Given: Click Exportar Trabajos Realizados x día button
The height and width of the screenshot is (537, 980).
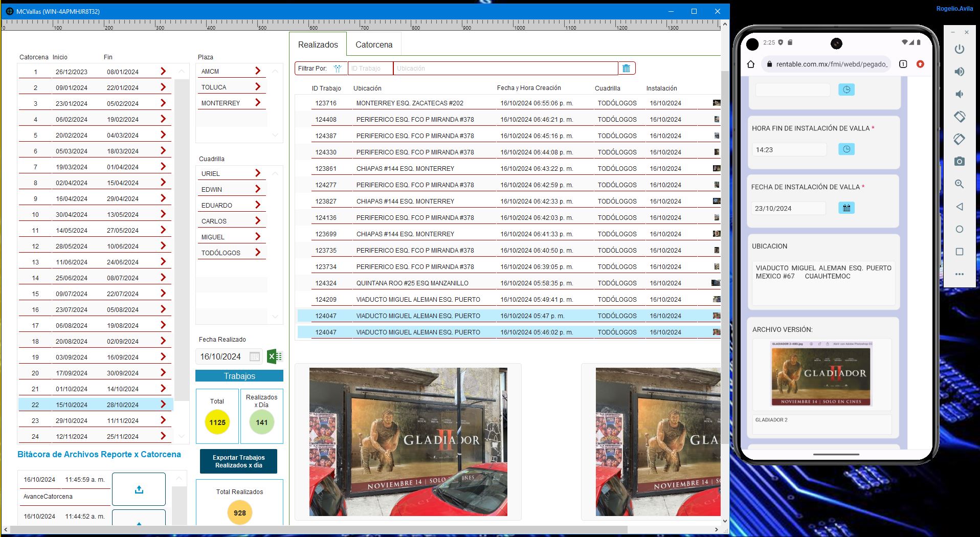Looking at the screenshot, I should (238, 461).
